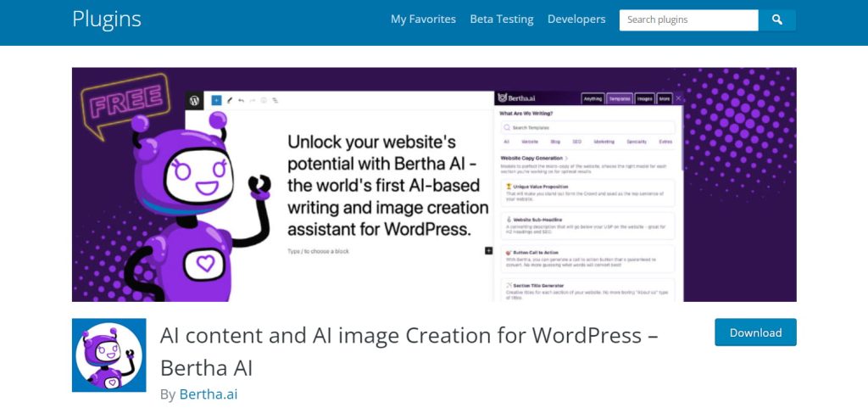Click the Search Templates field

click(588, 127)
